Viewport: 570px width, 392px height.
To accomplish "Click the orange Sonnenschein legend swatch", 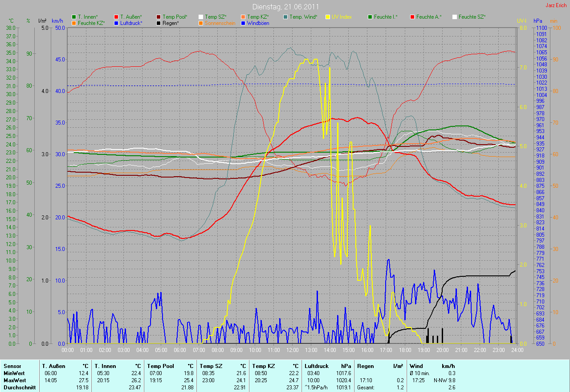I will (x=201, y=23).
